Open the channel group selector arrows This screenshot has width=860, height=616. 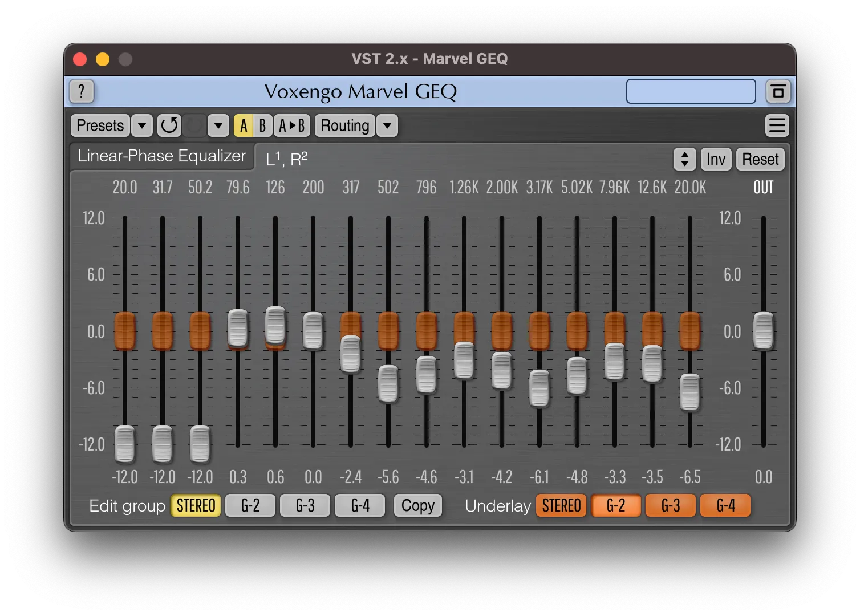pyautogui.click(x=685, y=159)
